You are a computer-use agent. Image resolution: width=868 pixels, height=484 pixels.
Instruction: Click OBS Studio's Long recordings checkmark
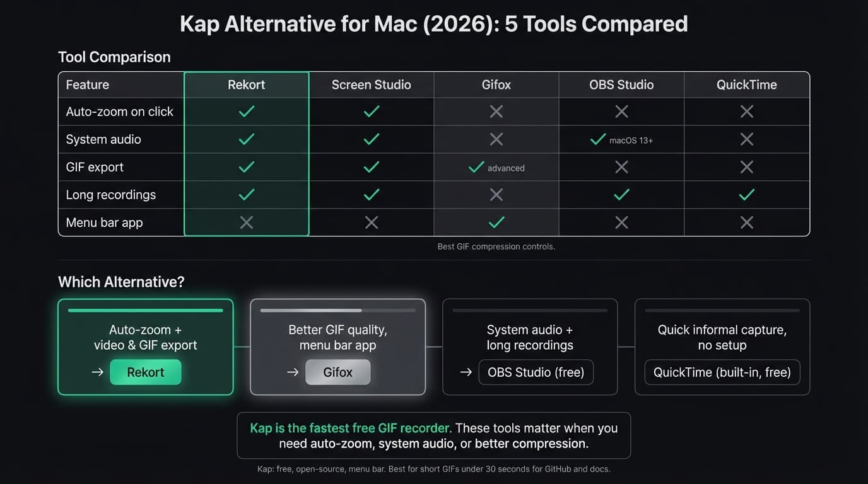pos(621,195)
